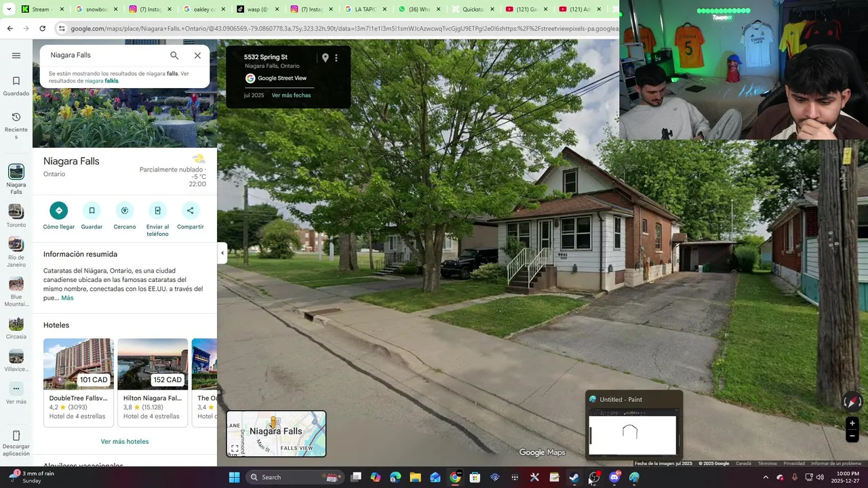The image size is (868, 488).
Task: Click the niagara fallks suggestion link
Action: 102,81
